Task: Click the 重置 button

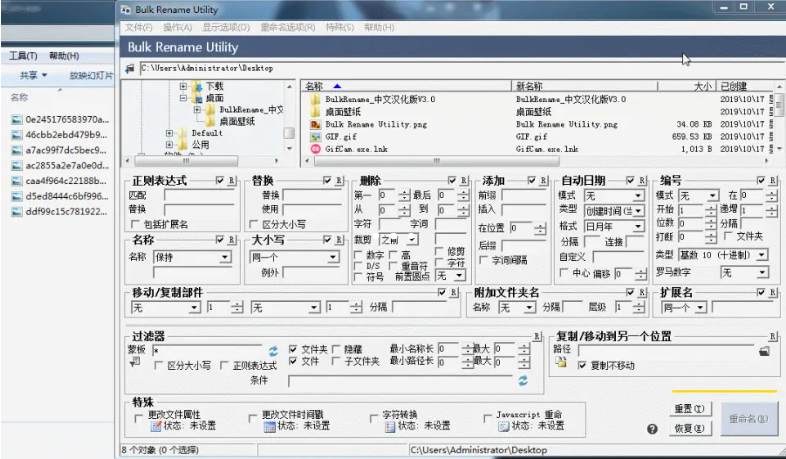Action: point(688,409)
